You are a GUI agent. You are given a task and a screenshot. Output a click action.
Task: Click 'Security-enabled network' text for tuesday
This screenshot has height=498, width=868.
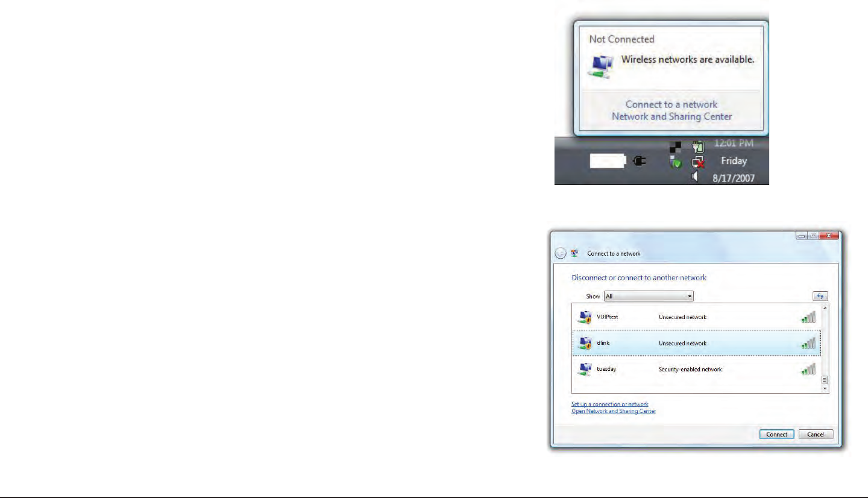690,369
